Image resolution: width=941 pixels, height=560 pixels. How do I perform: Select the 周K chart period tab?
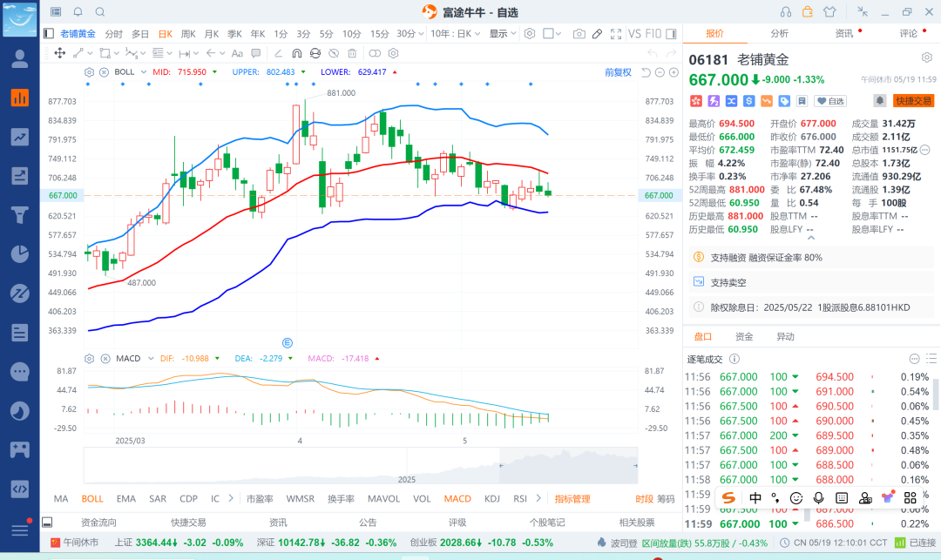188,34
